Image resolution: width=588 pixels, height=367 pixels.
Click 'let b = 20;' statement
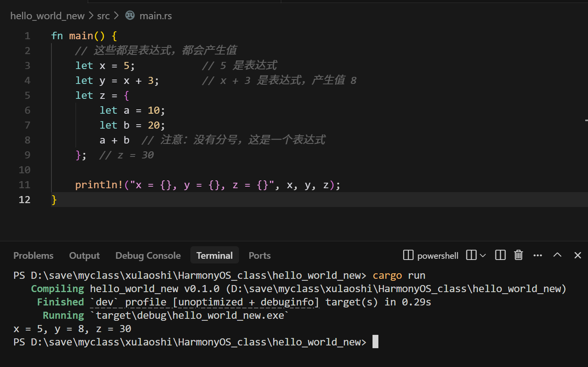pos(132,125)
